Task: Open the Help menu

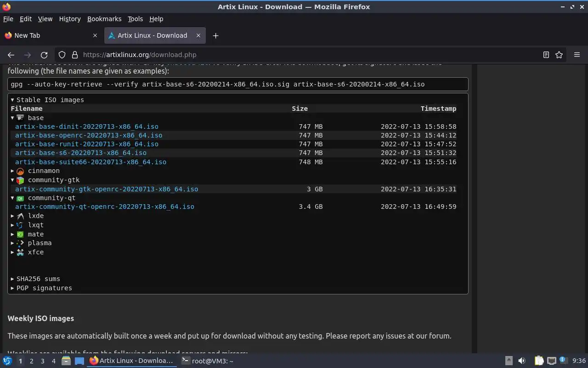Action: [156, 19]
